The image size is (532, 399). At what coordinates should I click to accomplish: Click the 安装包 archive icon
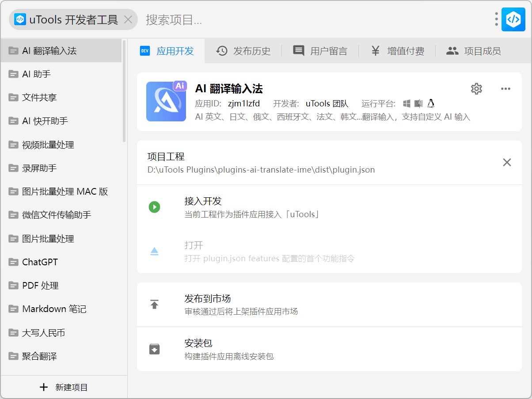point(154,349)
